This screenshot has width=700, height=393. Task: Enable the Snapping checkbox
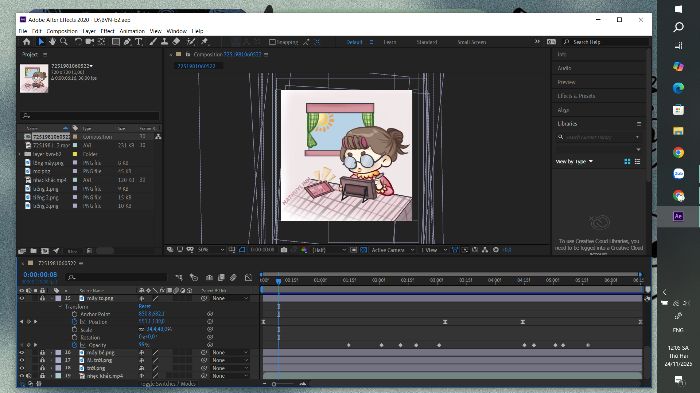[x=272, y=42]
